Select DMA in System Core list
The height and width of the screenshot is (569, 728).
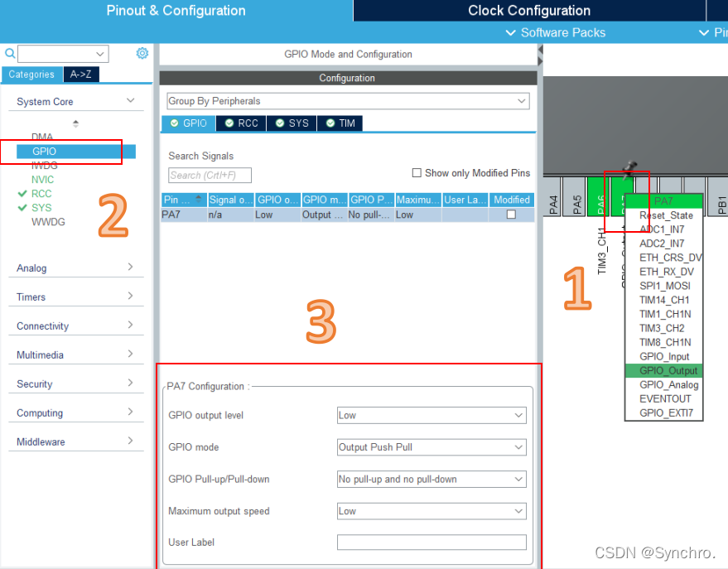pyautogui.click(x=41, y=137)
